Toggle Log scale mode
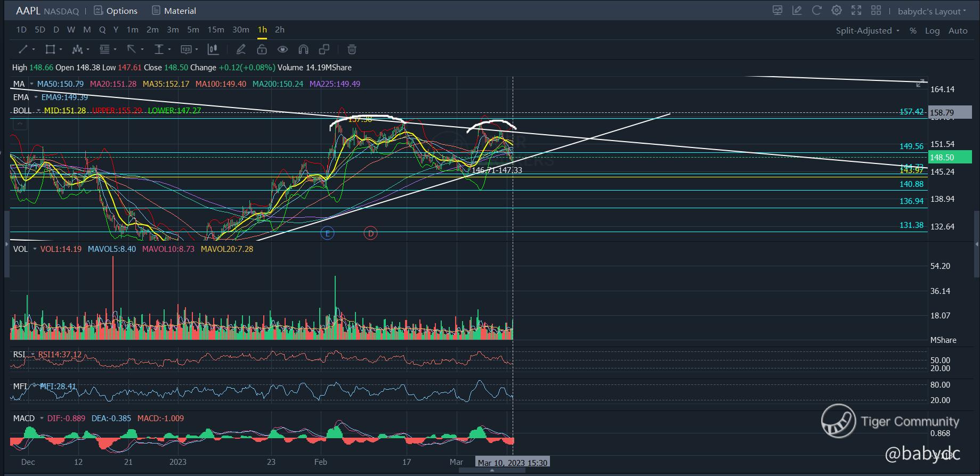 tap(933, 30)
